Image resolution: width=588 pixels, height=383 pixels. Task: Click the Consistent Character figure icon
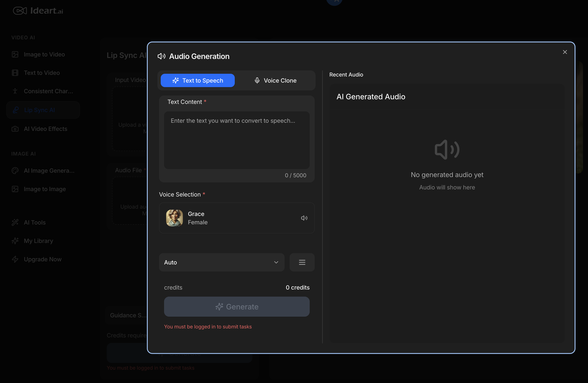tap(15, 91)
